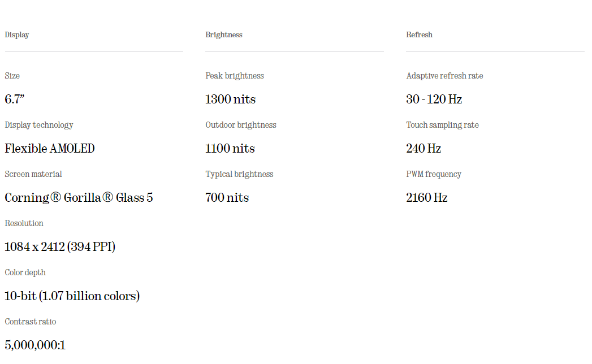This screenshot has width=592, height=364.
Task: Click the 1084 x 2412 resolution value
Action: tap(60, 246)
